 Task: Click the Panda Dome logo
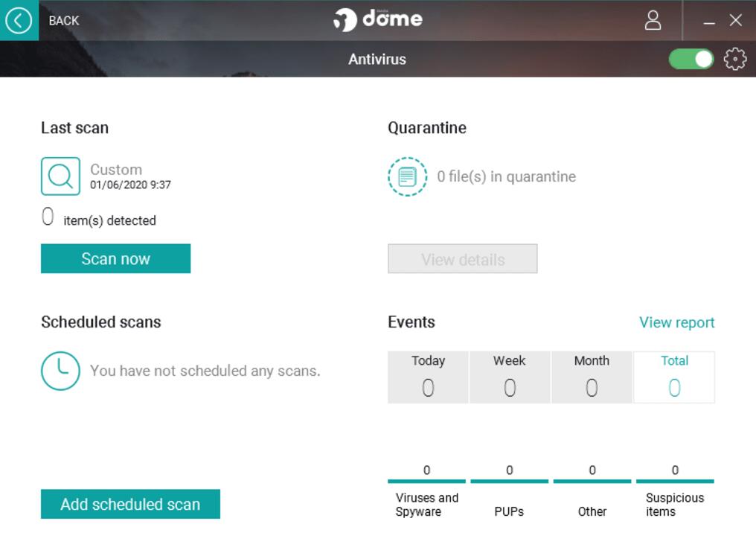point(378,19)
